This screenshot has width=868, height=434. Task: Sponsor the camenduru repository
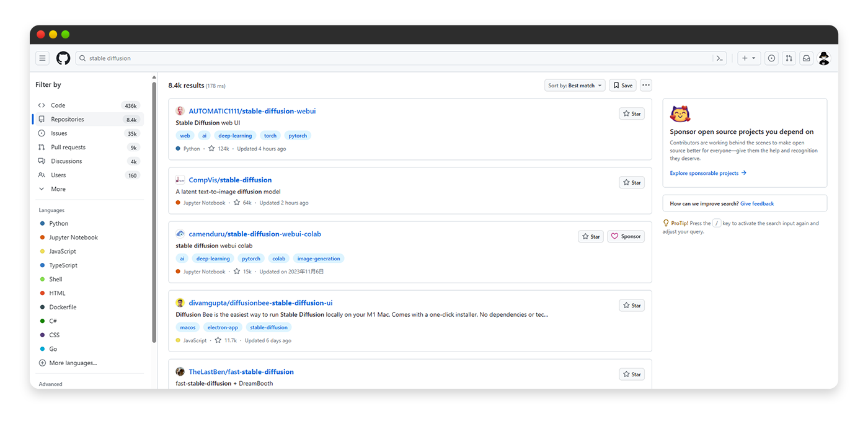tap(626, 236)
